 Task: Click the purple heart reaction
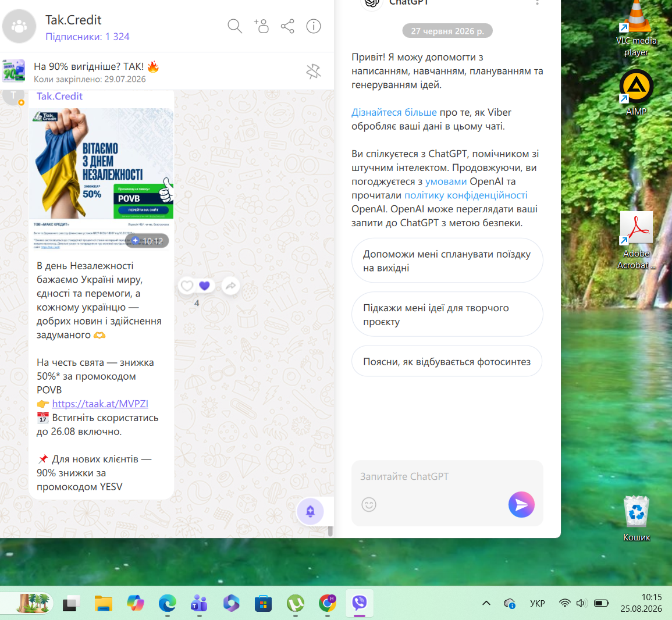pos(204,286)
